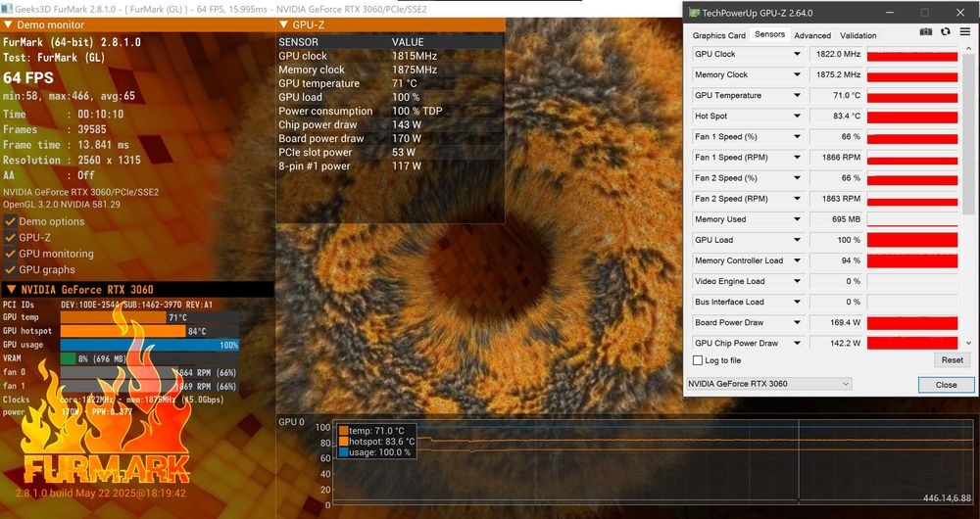This screenshot has width=980, height=519.
Task: Open the GPU selector combo box
Action: tap(768, 384)
